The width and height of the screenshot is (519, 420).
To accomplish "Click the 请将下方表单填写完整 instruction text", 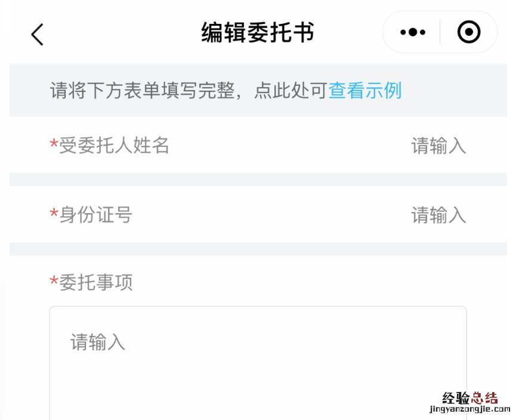I will click(189, 91).
